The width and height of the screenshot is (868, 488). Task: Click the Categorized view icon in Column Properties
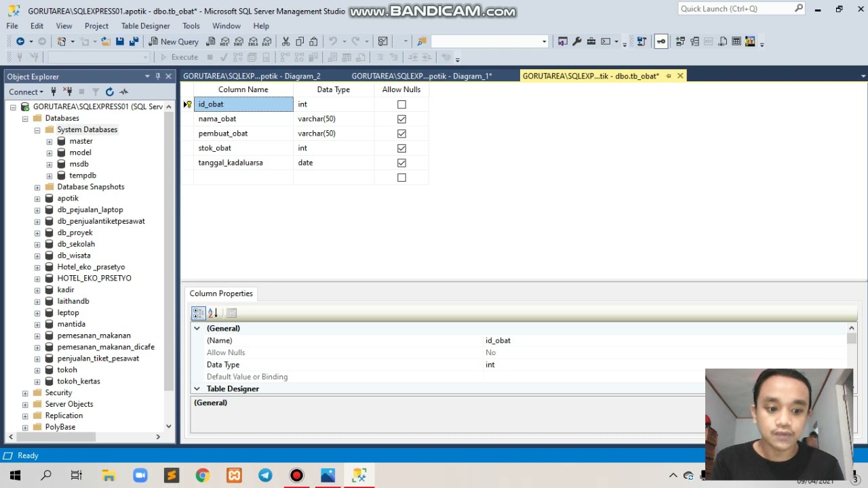[198, 312]
